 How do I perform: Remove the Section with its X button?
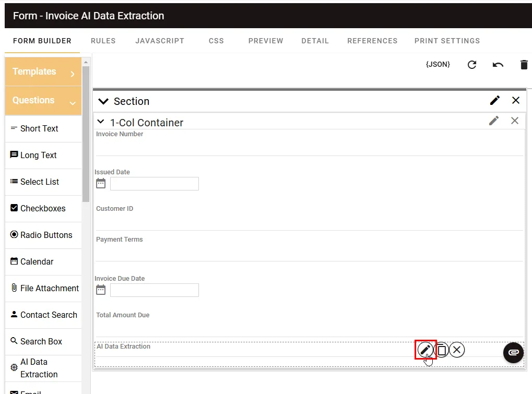point(515,100)
